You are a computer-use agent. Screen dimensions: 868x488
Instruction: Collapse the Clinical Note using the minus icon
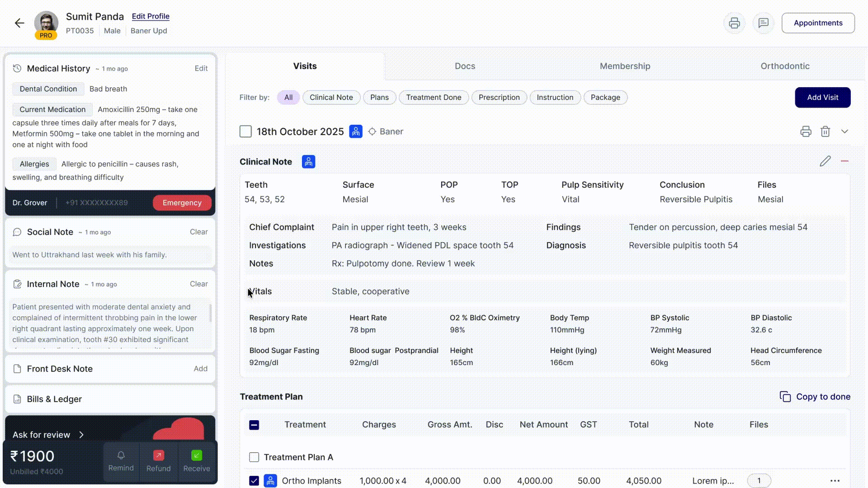click(x=845, y=161)
